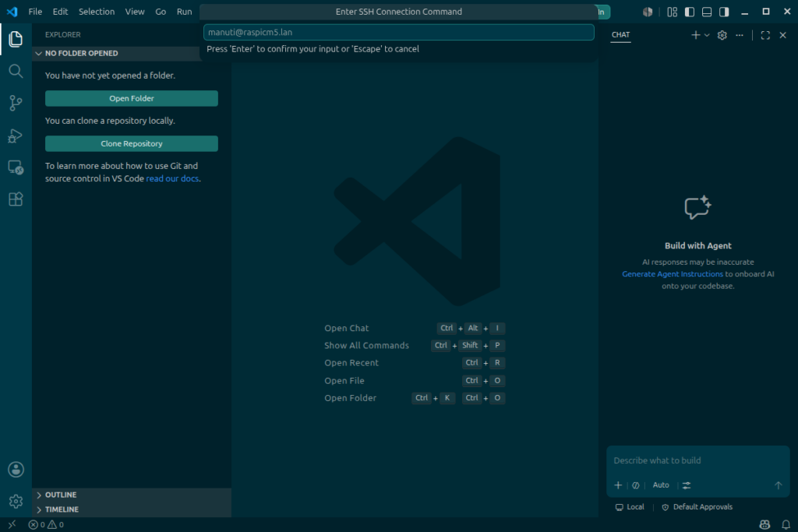The width and height of the screenshot is (798, 532).
Task: Open the Edit menu
Action: point(60,11)
